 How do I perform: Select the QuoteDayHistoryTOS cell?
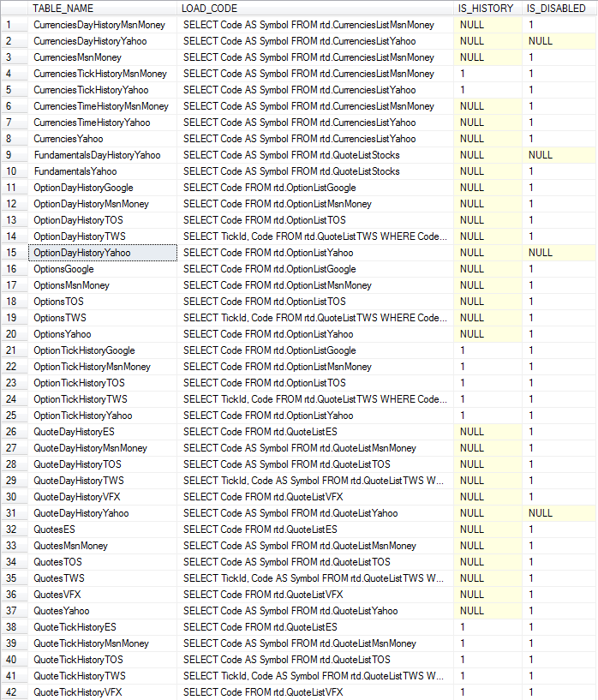click(x=103, y=464)
